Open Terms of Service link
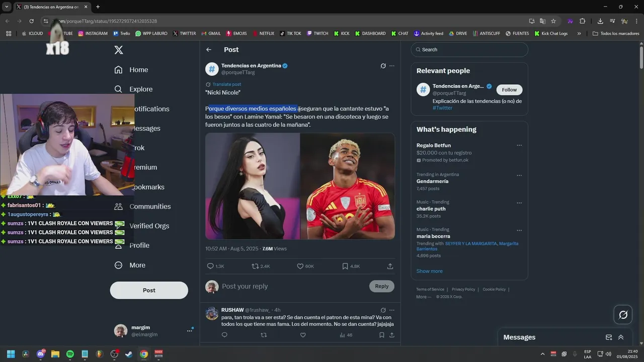 coord(430,290)
